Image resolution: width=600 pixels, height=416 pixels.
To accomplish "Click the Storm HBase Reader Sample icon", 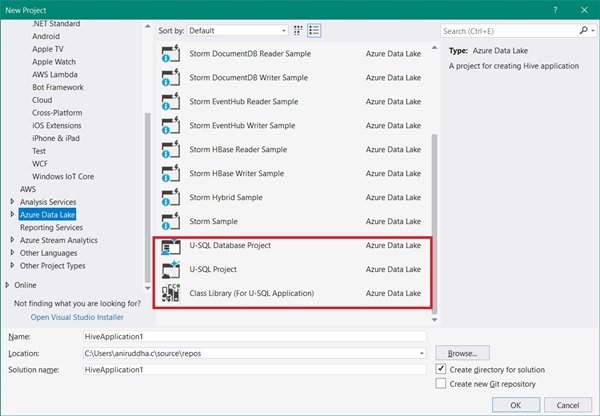I will tap(171, 149).
